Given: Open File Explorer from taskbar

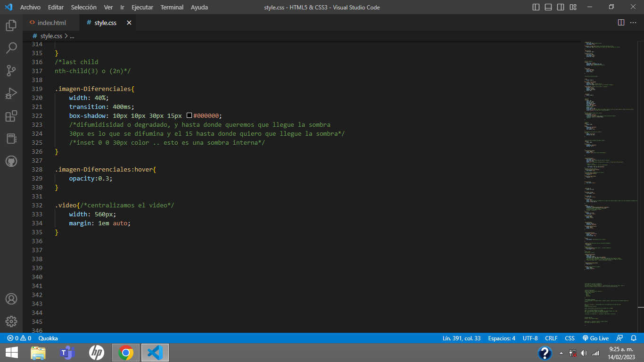Looking at the screenshot, I should (x=38, y=352).
